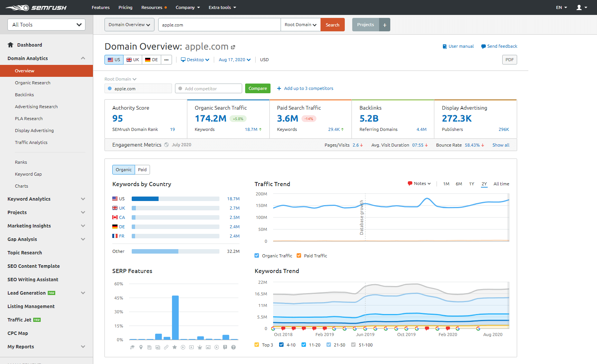
Task: Toggle the 4-10 keywords checkbox
Action: click(x=281, y=345)
